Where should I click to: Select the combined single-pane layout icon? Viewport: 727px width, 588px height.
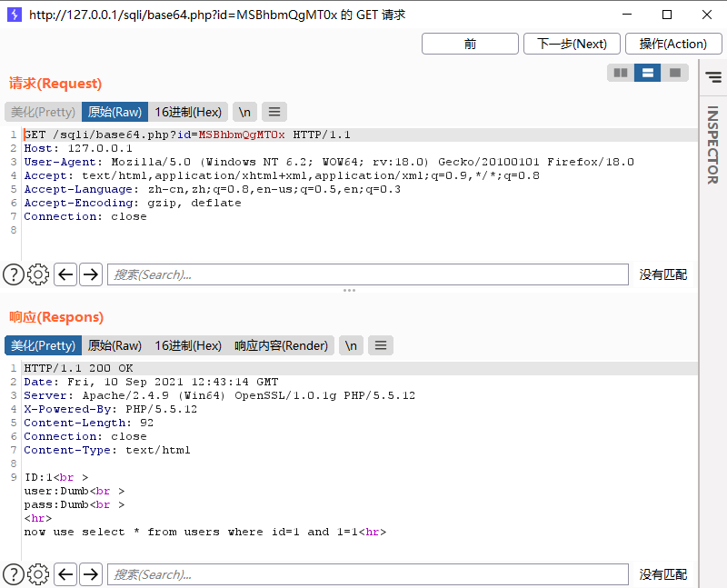674,73
